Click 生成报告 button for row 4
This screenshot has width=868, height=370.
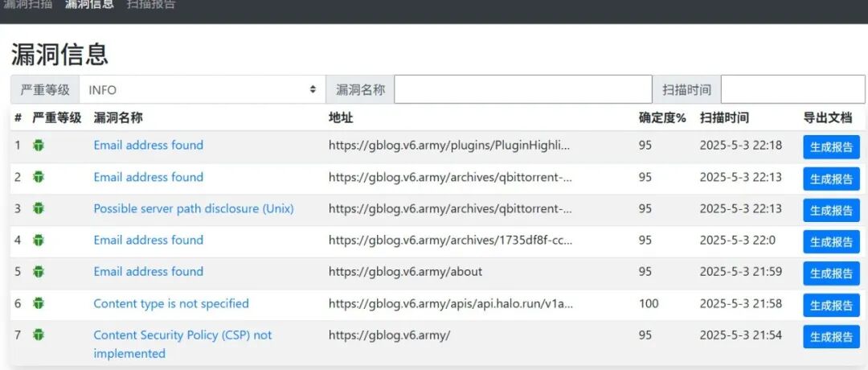[832, 241]
